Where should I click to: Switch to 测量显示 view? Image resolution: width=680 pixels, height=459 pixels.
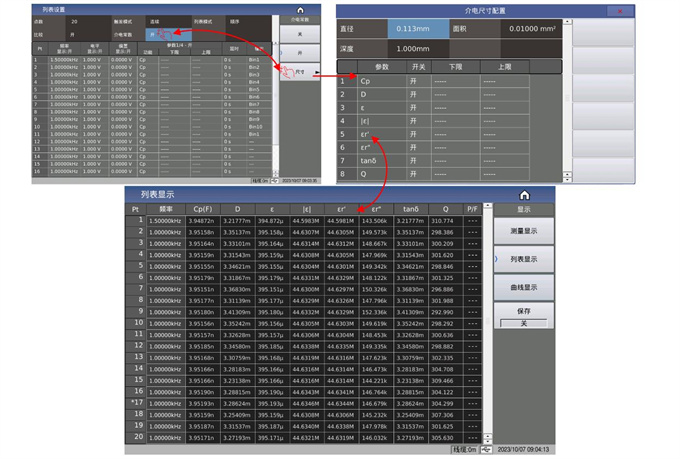523,231
